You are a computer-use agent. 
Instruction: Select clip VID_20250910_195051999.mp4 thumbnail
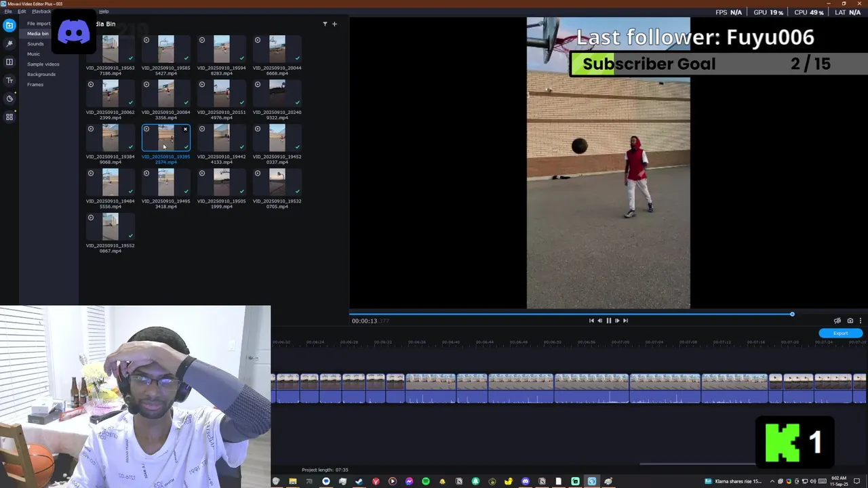click(x=222, y=182)
